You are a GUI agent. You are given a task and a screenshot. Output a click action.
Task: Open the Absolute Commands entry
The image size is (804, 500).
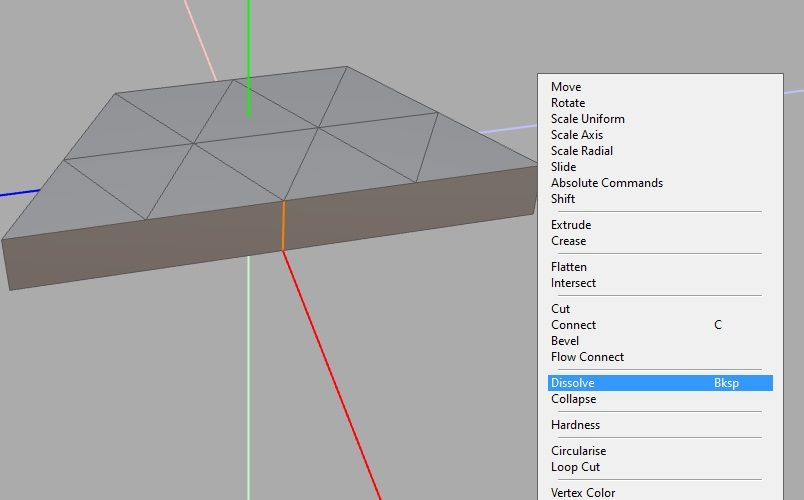point(607,183)
